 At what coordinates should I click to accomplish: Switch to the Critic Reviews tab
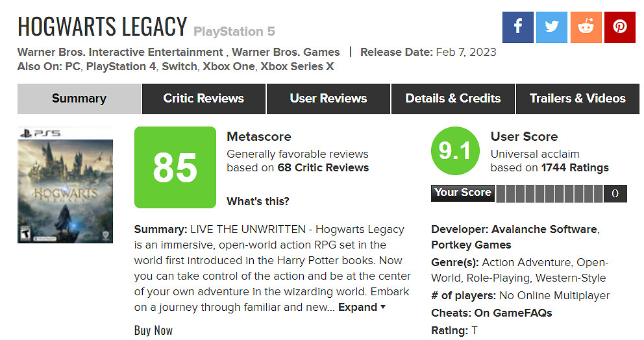203,99
